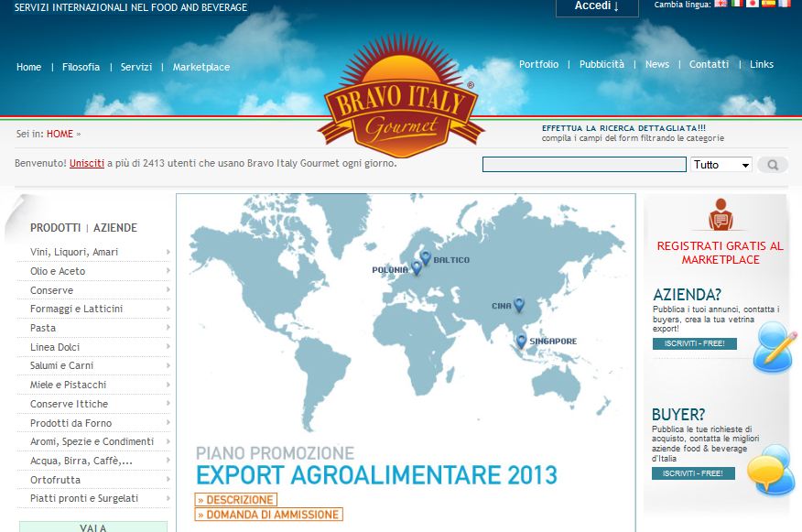Click the chat bubbles icon beside Buyer

coord(771,470)
